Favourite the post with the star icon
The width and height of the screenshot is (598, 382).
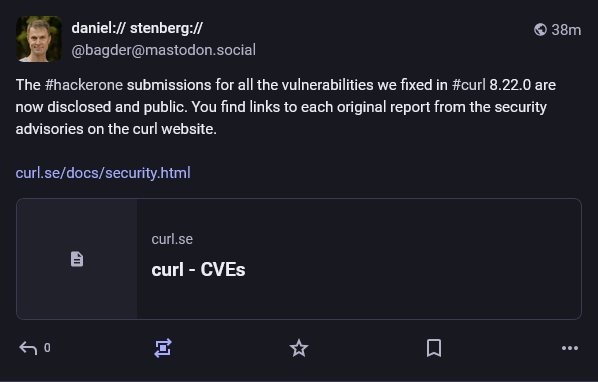pyautogui.click(x=299, y=348)
